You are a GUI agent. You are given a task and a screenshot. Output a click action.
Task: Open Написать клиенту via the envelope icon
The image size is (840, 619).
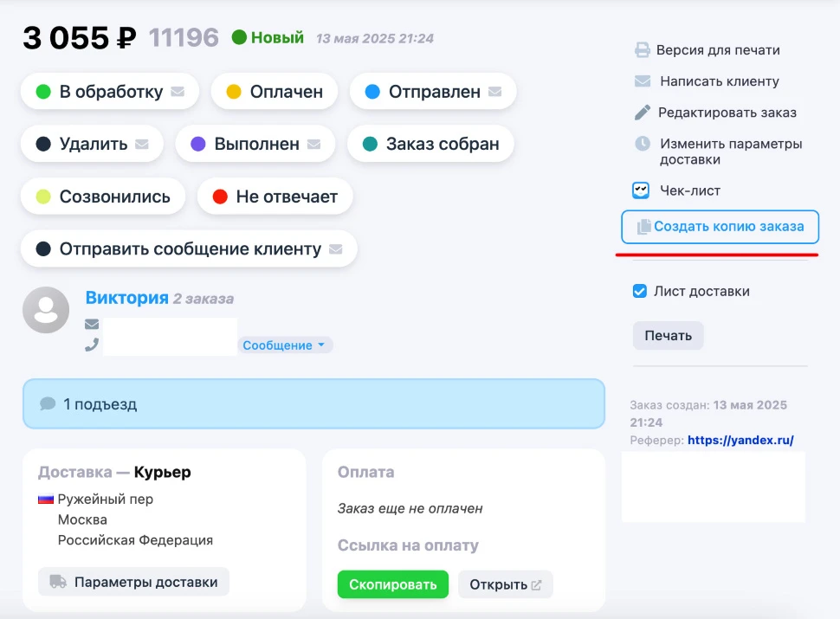click(641, 82)
